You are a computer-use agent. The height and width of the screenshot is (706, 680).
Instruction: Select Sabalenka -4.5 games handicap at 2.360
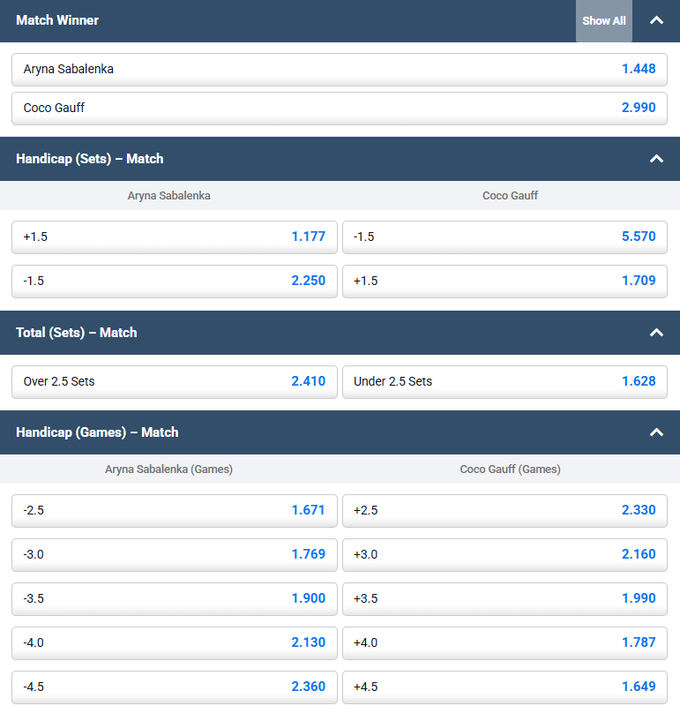tap(174, 686)
